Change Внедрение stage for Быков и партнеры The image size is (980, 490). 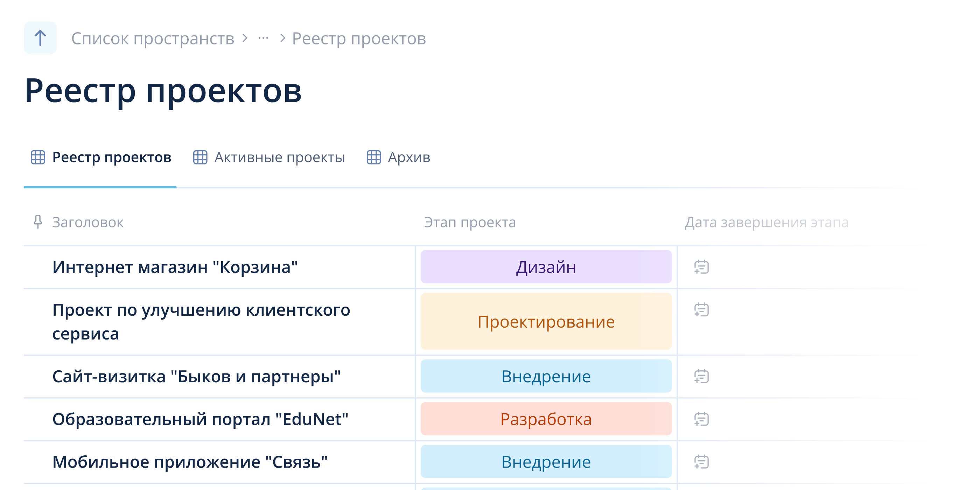pos(546,376)
